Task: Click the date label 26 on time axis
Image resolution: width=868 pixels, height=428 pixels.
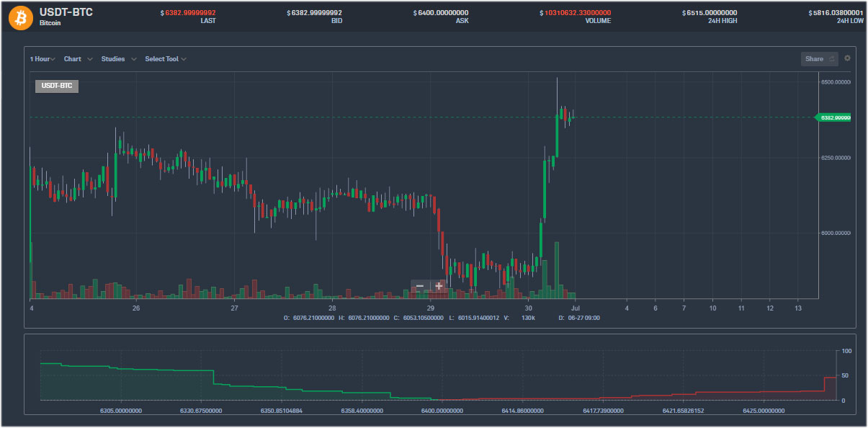Action: point(135,308)
